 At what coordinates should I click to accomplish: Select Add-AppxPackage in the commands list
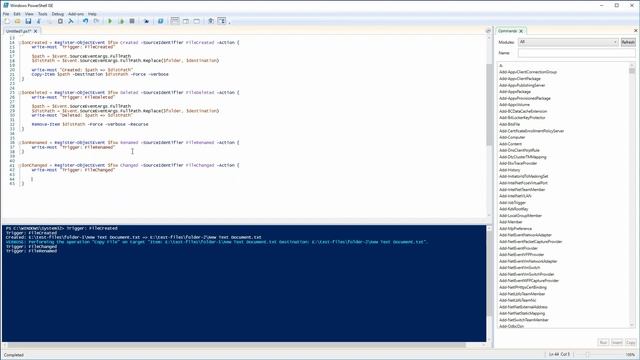pos(515,92)
